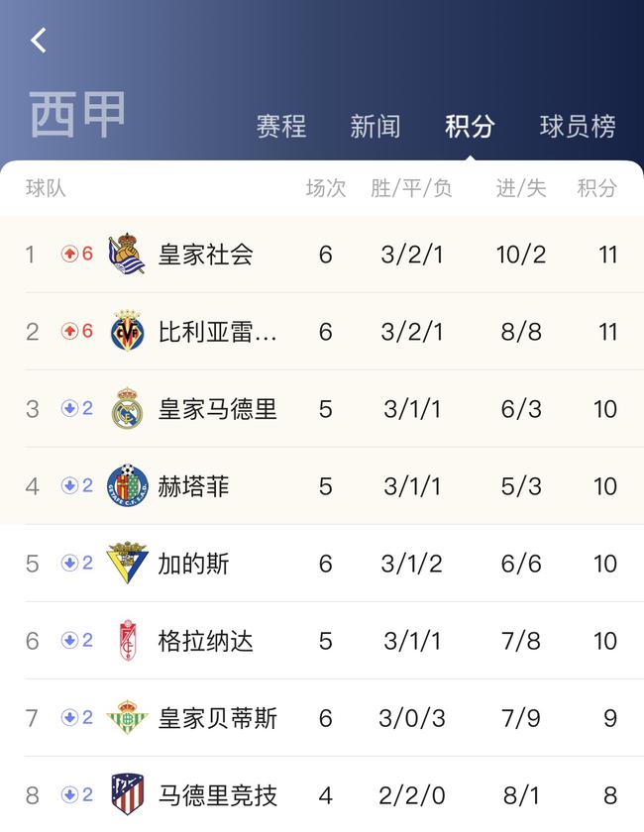
Task: Switch to the 新闻 tab
Action: point(376,127)
